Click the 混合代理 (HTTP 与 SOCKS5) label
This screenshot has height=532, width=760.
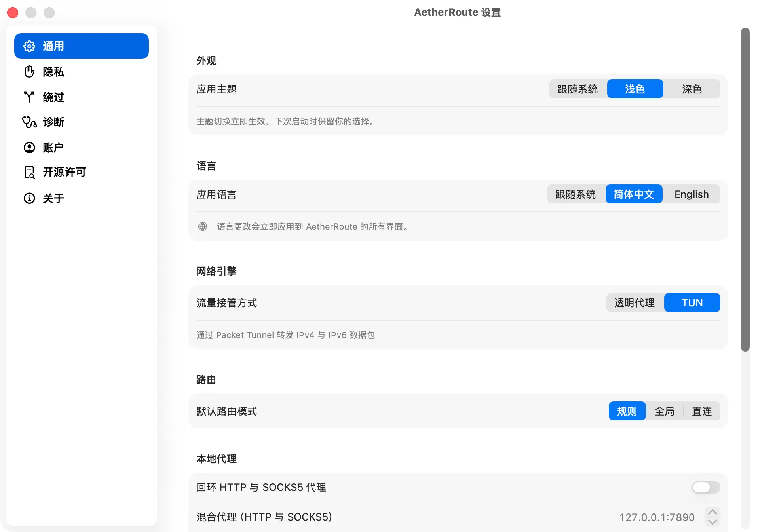(264, 517)
